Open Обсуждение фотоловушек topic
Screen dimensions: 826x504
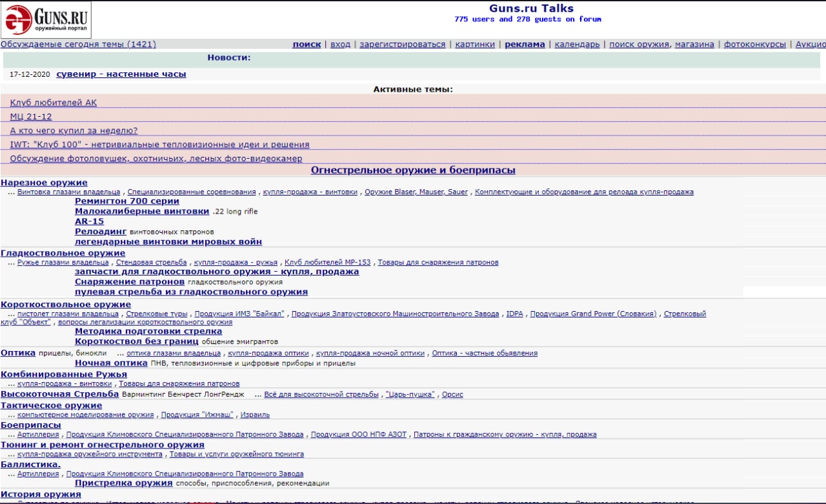tap(156, 159)
